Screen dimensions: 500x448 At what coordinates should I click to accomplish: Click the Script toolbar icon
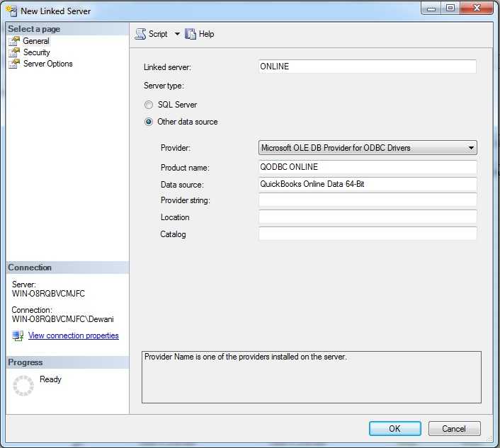140,34
